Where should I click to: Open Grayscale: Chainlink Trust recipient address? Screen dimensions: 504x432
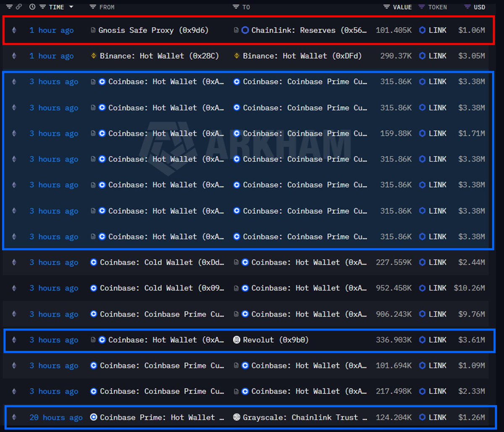(x=305, y=417)
